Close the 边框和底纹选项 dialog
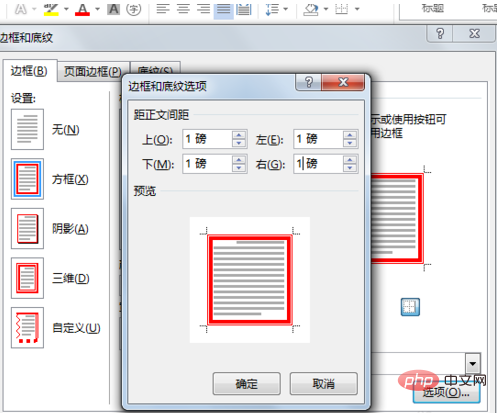This screenshot has height=413, width=497. [343, 82]
